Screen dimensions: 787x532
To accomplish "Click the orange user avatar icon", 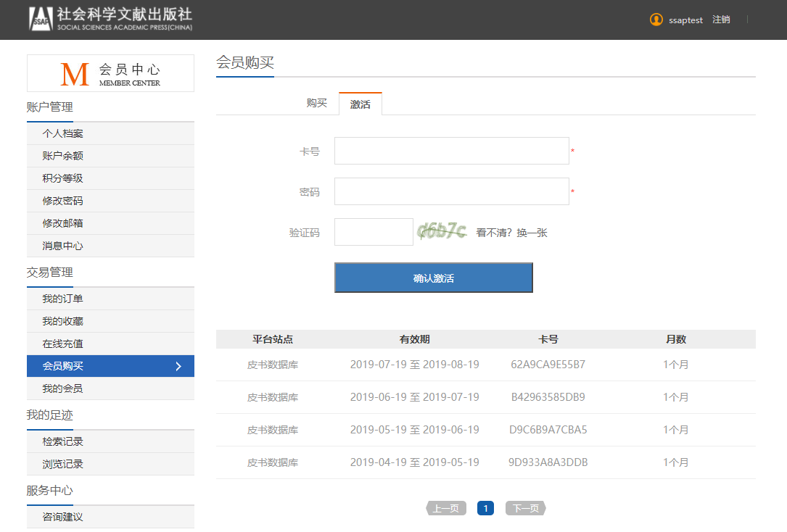I will (x=656, y=20).
